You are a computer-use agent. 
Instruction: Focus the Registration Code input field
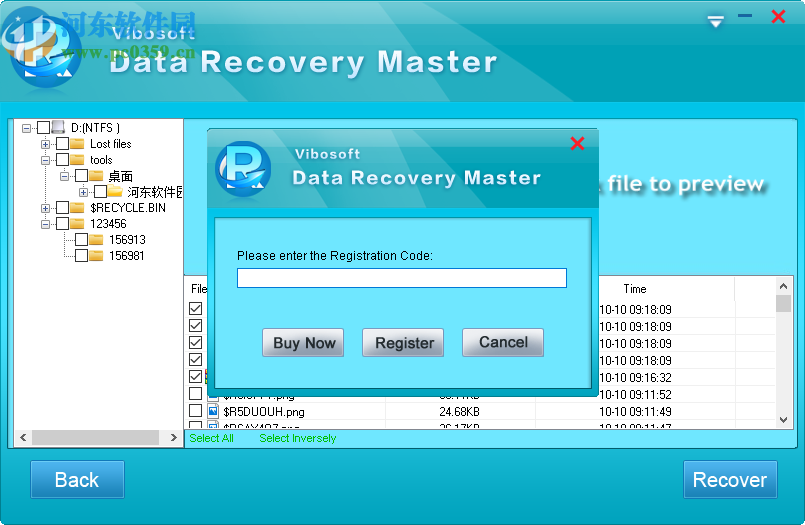click(401, 278)
